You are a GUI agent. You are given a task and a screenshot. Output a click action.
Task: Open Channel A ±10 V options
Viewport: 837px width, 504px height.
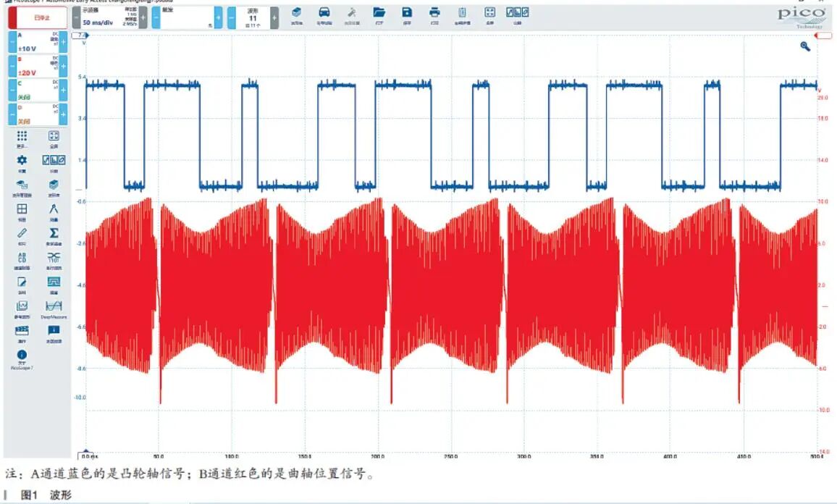click(38, 42)
